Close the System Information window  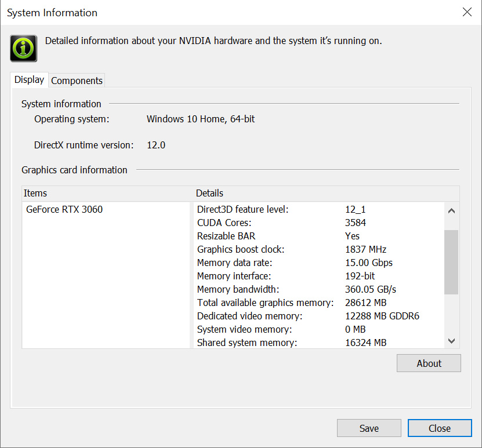(x=467, y=12)
